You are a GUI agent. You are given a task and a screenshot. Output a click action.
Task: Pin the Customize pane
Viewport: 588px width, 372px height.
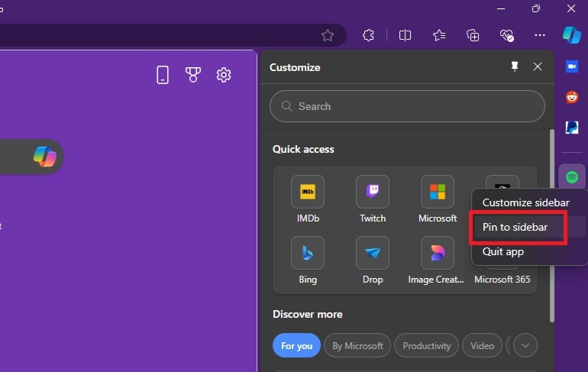515,66
